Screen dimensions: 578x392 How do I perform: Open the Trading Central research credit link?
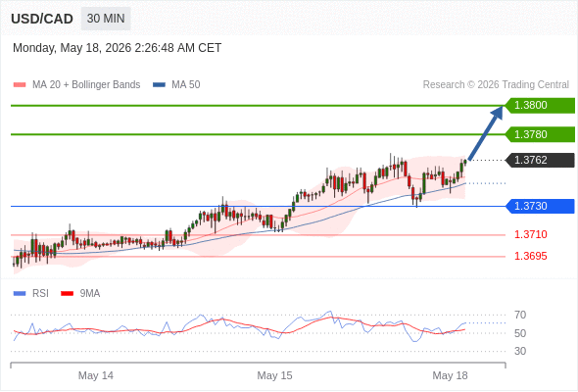tap(496, 85)
